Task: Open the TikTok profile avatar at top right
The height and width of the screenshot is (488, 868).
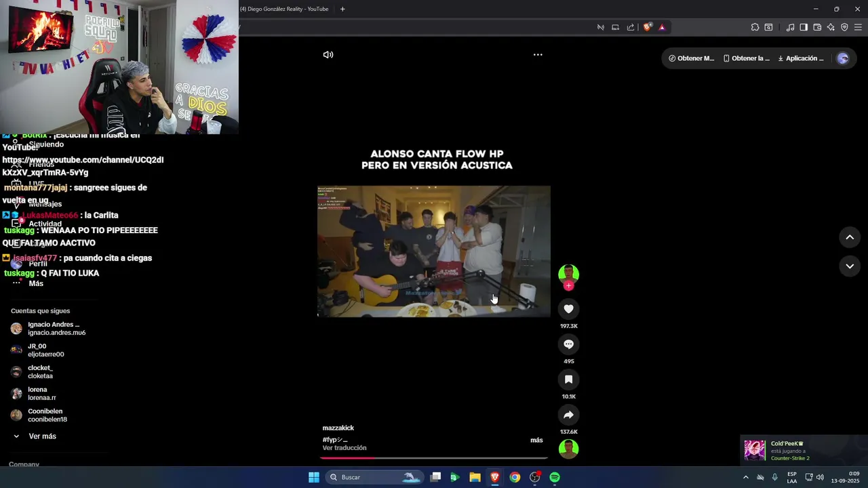Action: point(843,58)
